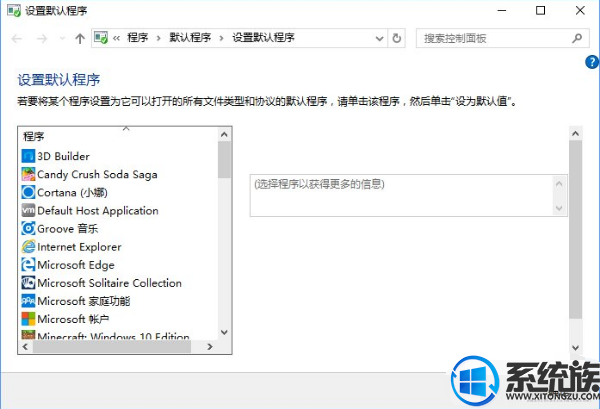Click the title bar window icon
Screen dimensions: 600x409
point(14,10)
